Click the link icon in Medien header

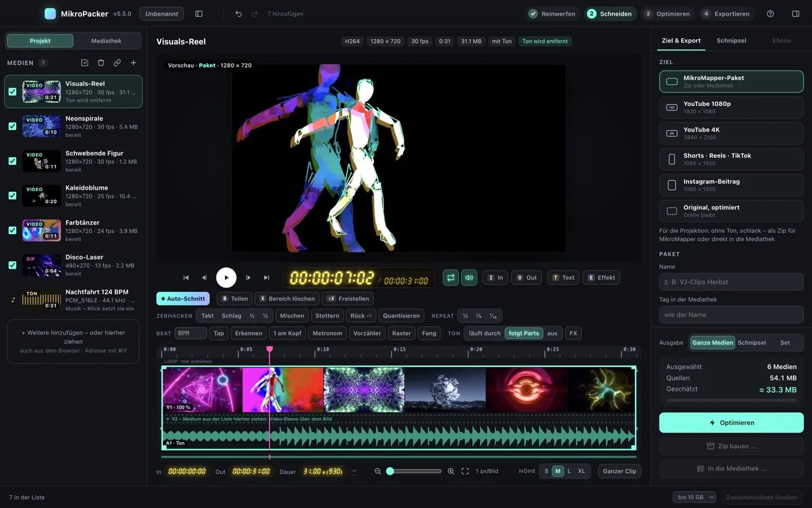tap(117, 63)
